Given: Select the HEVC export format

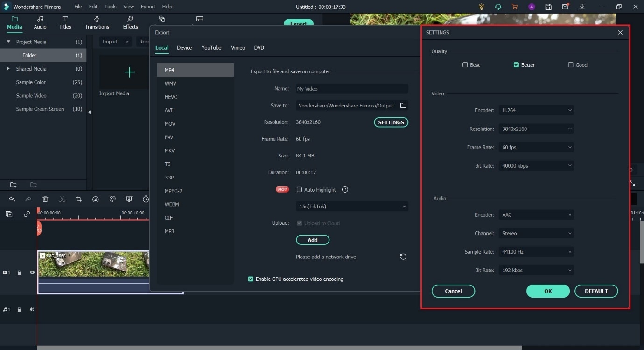Looking at the screenshot, I should click(196, 97).
